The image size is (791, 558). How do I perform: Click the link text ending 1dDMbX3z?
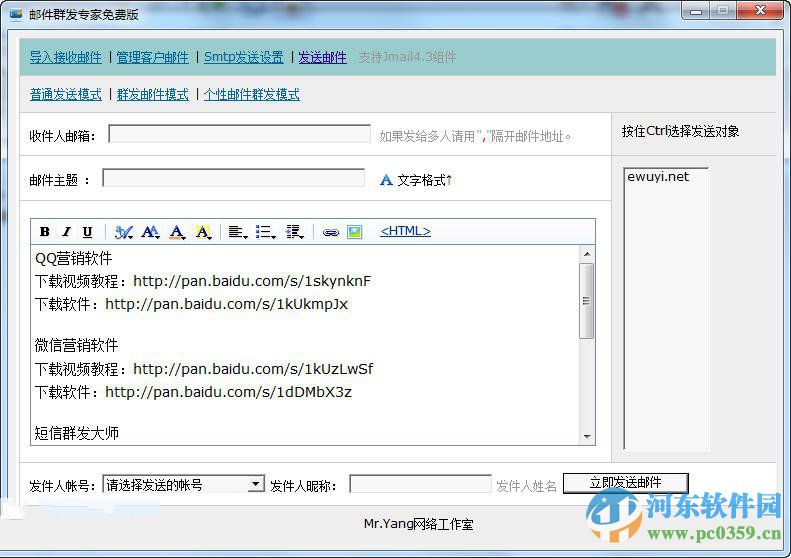point(229,392)
